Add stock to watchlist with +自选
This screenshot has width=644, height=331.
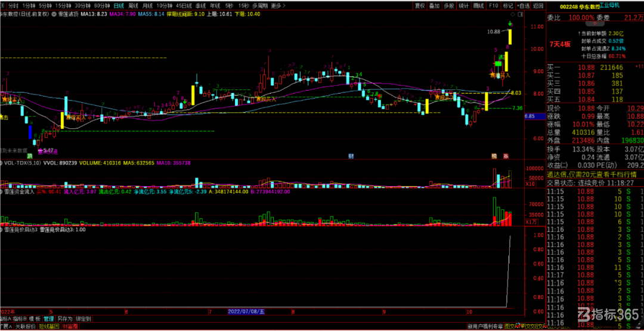coord(524,6)
